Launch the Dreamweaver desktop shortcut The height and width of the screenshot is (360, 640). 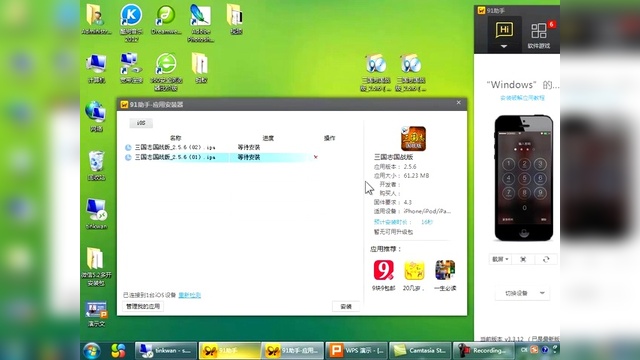tap(166, 19)
